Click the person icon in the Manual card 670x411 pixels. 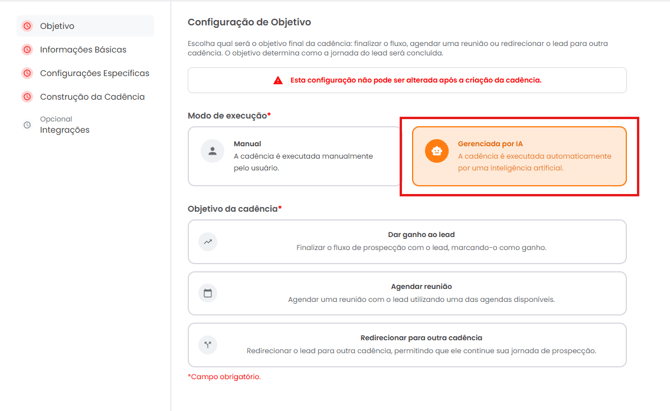point(212,151)
